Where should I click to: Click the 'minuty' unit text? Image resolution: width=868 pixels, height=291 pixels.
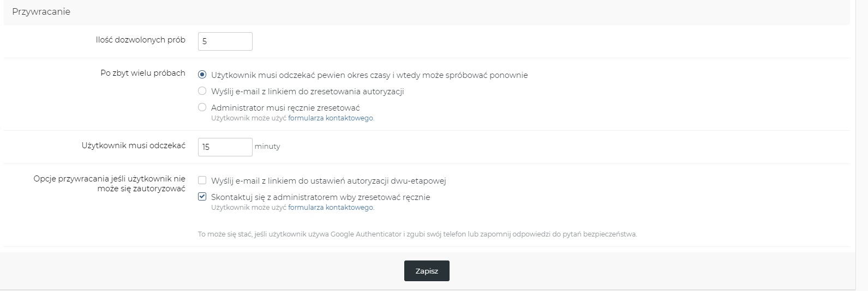pos(267,147)
